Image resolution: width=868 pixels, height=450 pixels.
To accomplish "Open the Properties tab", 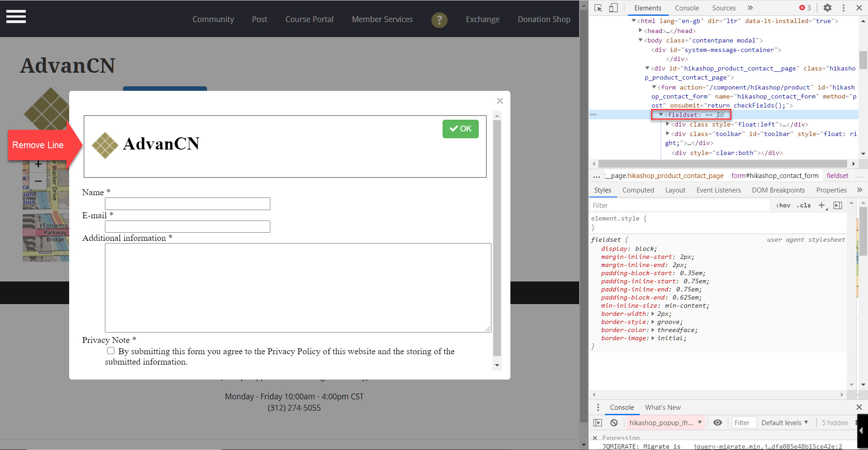I will pyautogui.click(x=831, y=190).
